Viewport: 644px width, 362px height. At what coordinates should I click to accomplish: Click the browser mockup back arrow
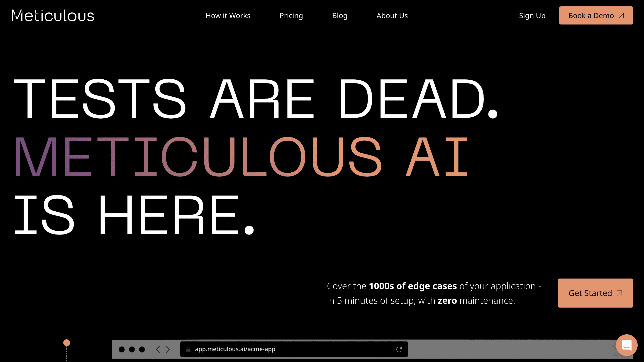click(x=158, y=349)
